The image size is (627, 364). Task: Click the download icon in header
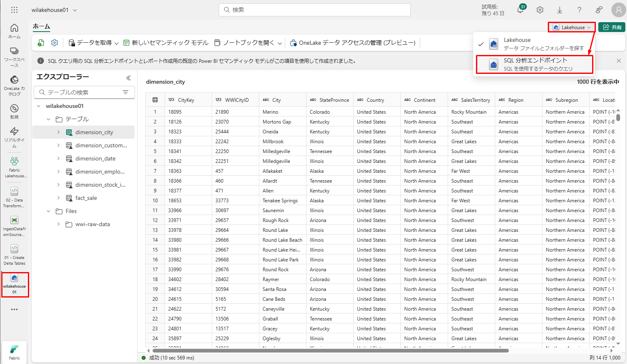[560, 10]
